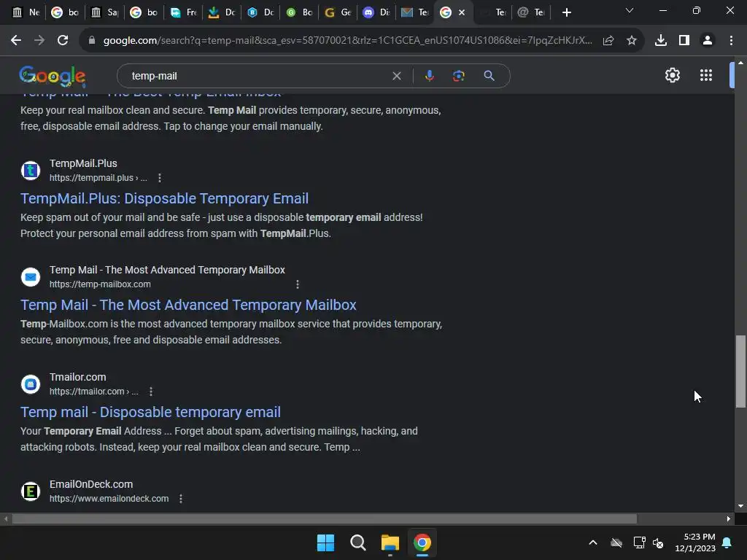
Task: Open more options for TempMail.Plus result
Action: [x=160, y=178]
